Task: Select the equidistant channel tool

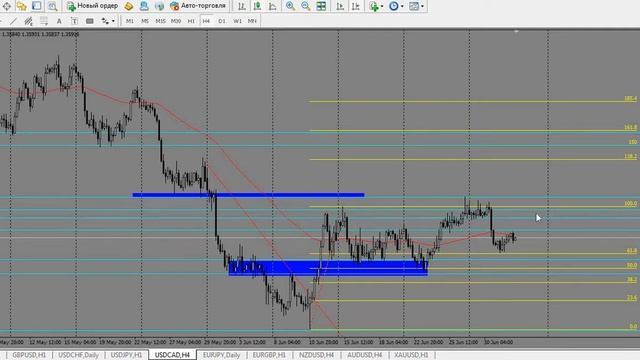Action: point(28,21)
